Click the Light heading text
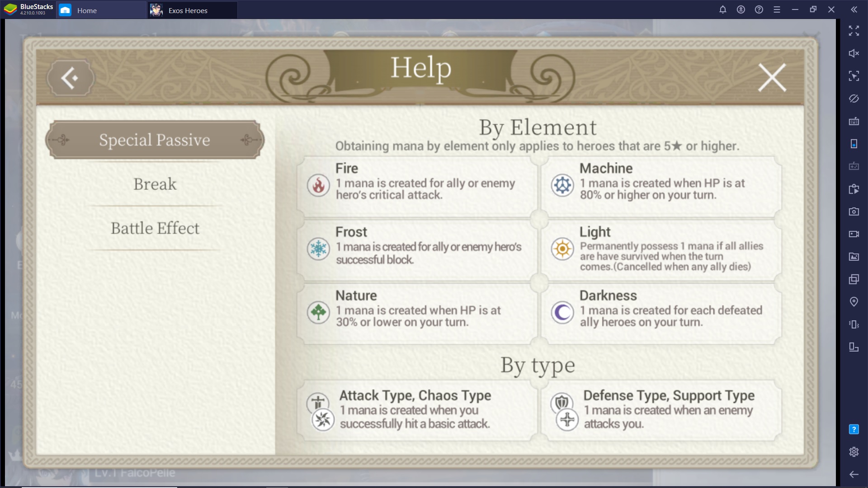This screenshot has width=868, height=488. [595, 232]
